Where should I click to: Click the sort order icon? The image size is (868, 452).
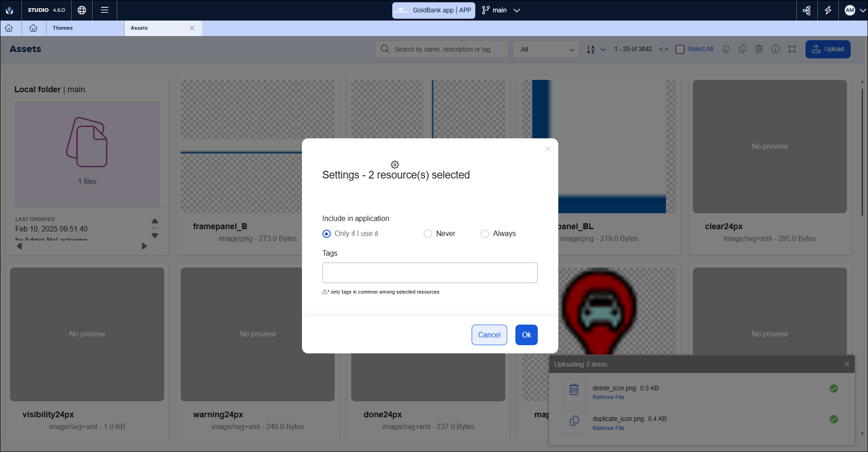pyautogui.click(x=591, y=49)
